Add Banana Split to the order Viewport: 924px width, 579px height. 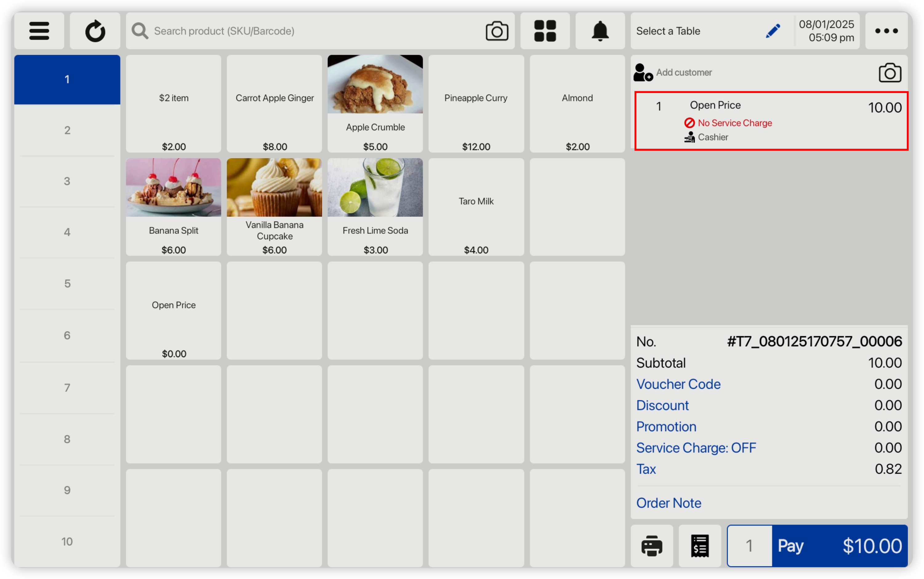click(x=173, y=207)
